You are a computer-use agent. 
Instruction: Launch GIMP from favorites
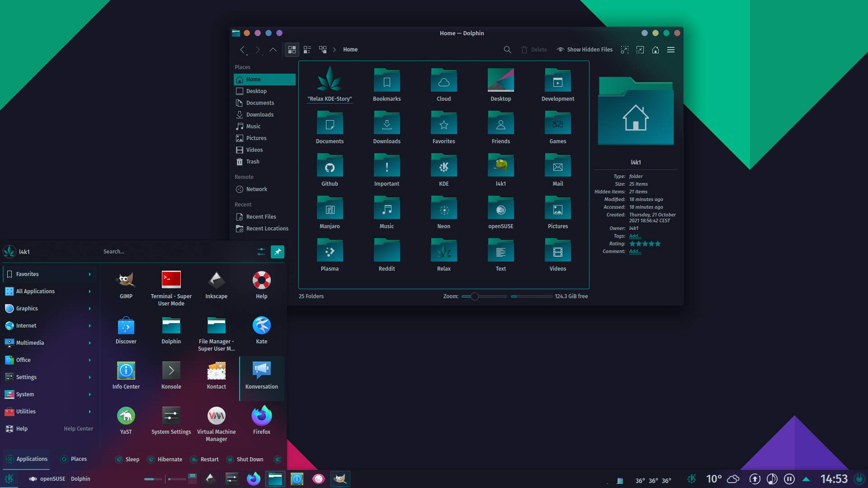coord(126,286)
